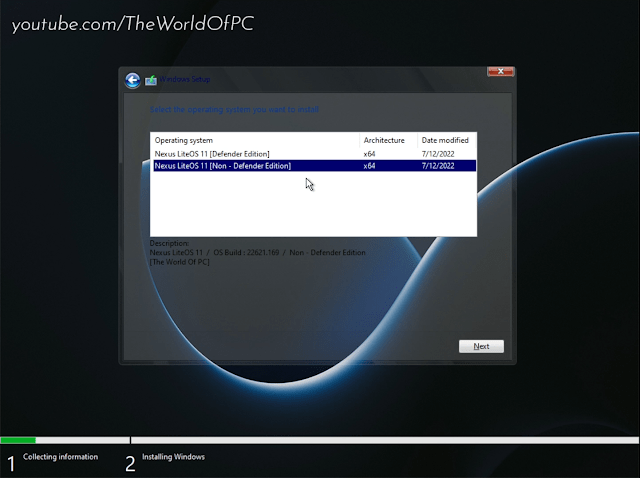Viewport: 640px width, 478px height.
Task: Click the Architecture column header
Action: [389, 140]
